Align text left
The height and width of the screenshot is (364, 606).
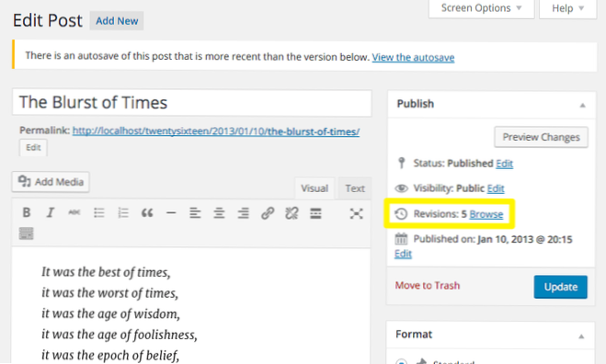195,213
